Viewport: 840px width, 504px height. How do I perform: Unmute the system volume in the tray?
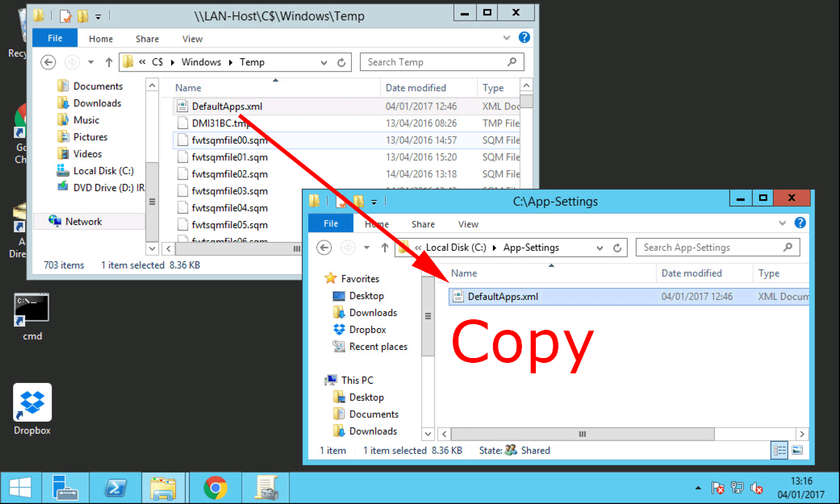756,488
